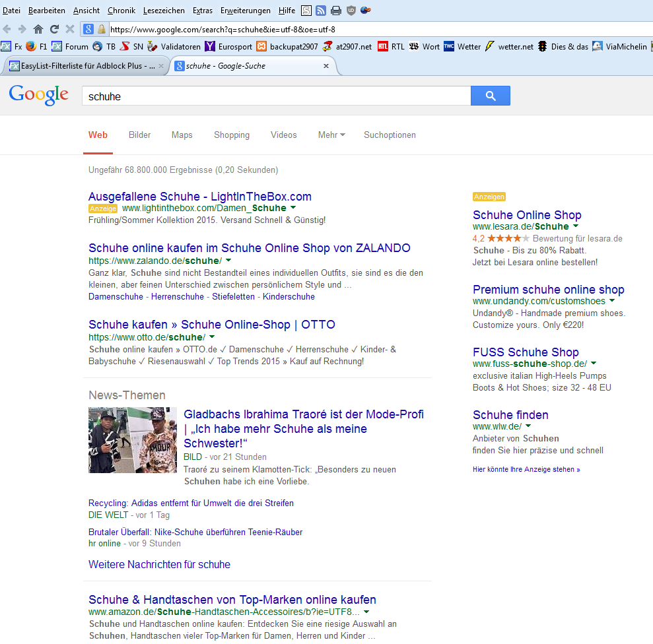Image resolution: width=653 pixels, height=644 pixels.
Task: Select the Videos search tab
Action: click(284, 135)
